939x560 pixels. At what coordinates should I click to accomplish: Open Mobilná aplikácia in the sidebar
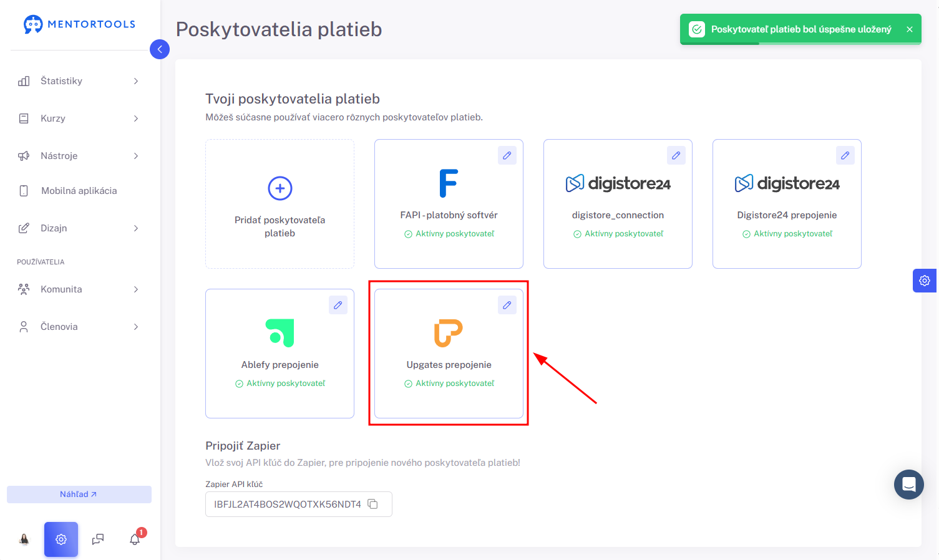pos(79,191)
